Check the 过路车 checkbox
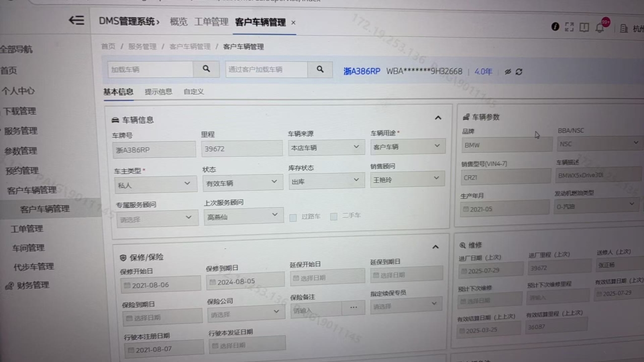This screenshot has width=644, height=362. [293, 218]
